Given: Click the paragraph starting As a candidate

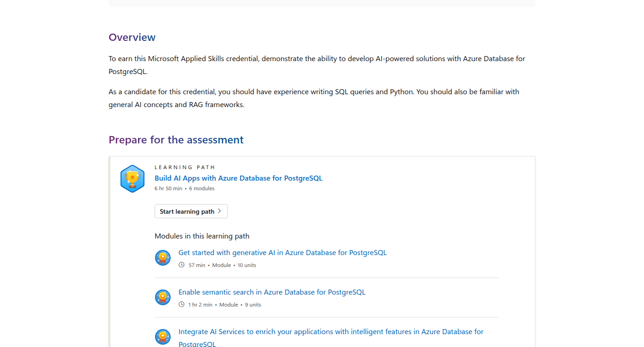Looking at the screenshot, I should click(314, 98).
